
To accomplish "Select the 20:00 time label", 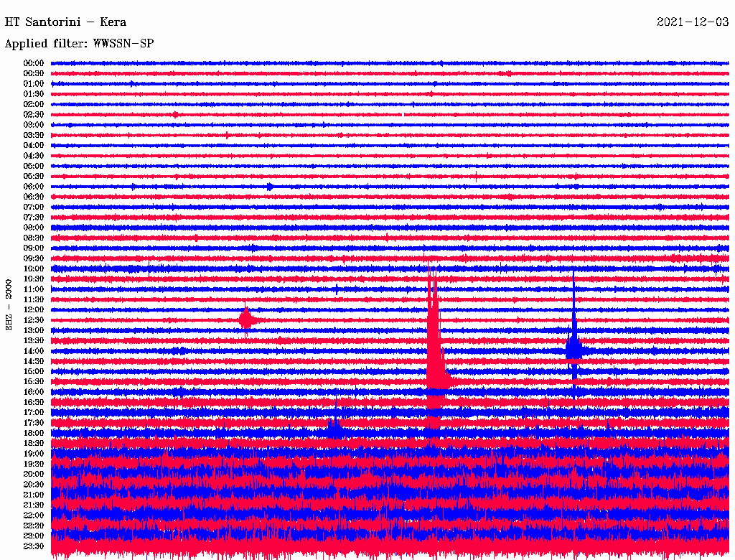I will (34, 475).
